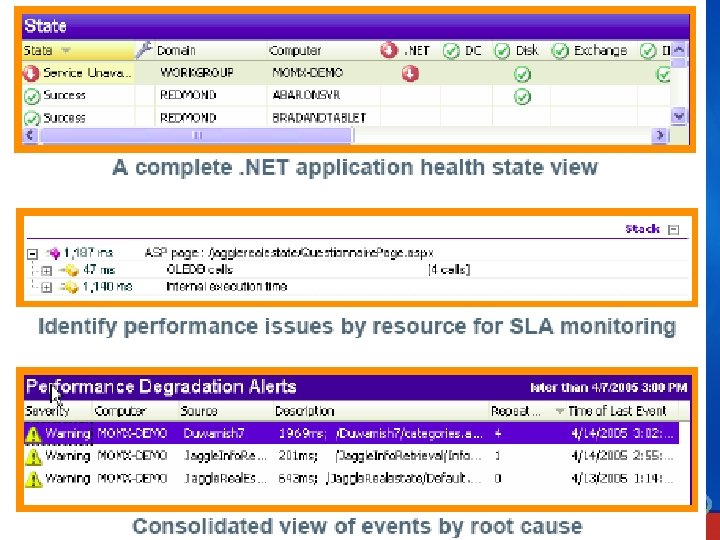Click the Computer column header in alerts
This screenshot has height=540, width=720.
[120, 411]
